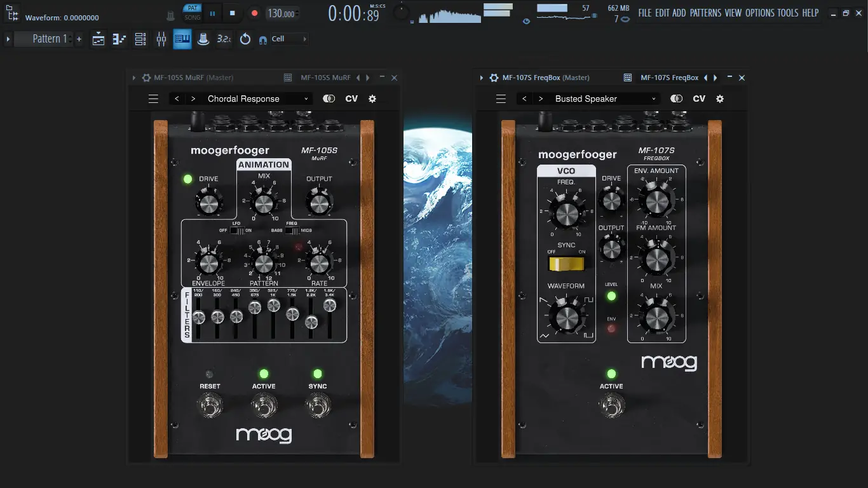Open MF-107S FreqBox plugin options gear in title bar
This screenshot has width=868, height=488.
[x=494, y=78]
